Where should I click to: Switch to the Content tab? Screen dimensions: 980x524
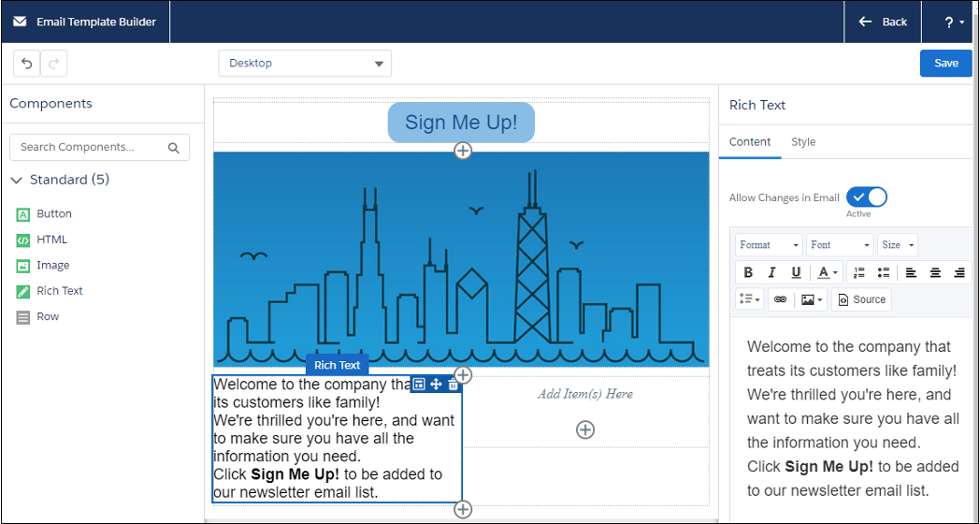[x=750, y=142]
